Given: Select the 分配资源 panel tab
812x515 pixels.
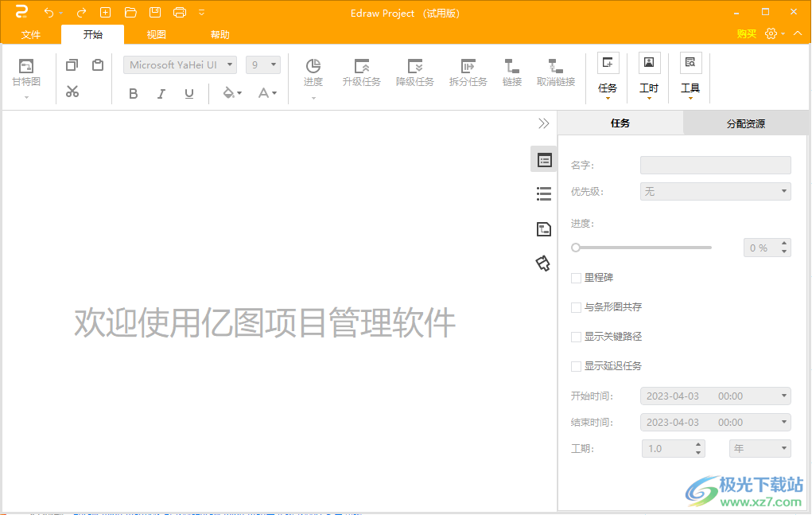Looking at the screenshot, I should tap(746, 123).
